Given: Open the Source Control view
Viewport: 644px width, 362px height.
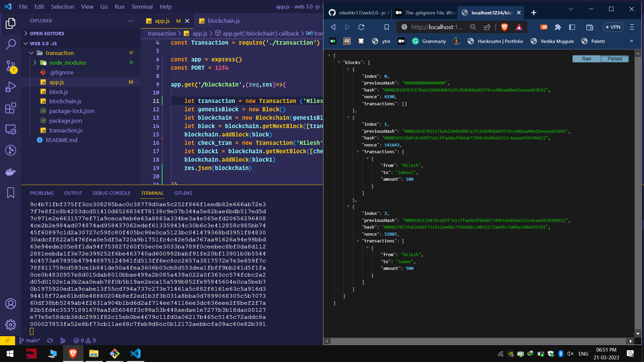Looking at the screenshot, I should tap(11, 66).
